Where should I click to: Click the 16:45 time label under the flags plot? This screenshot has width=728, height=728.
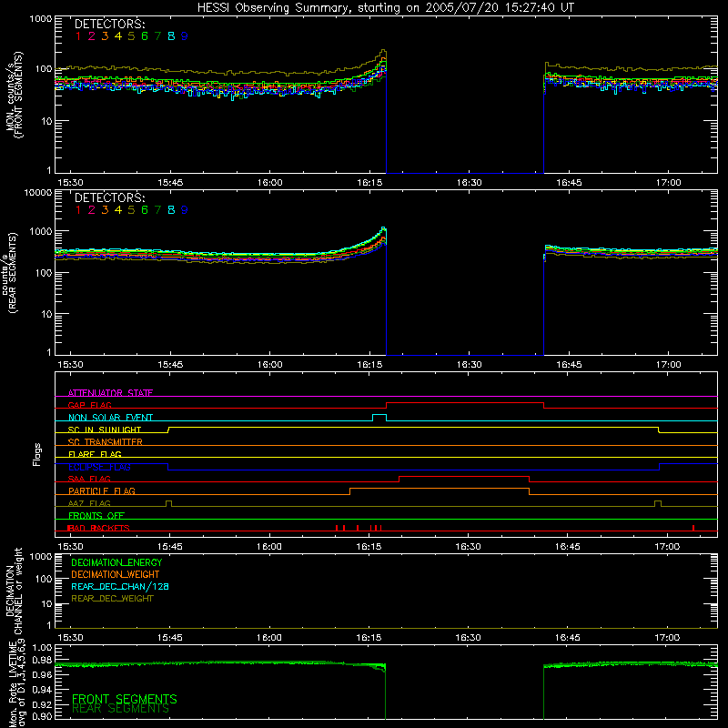coord(568,547)
